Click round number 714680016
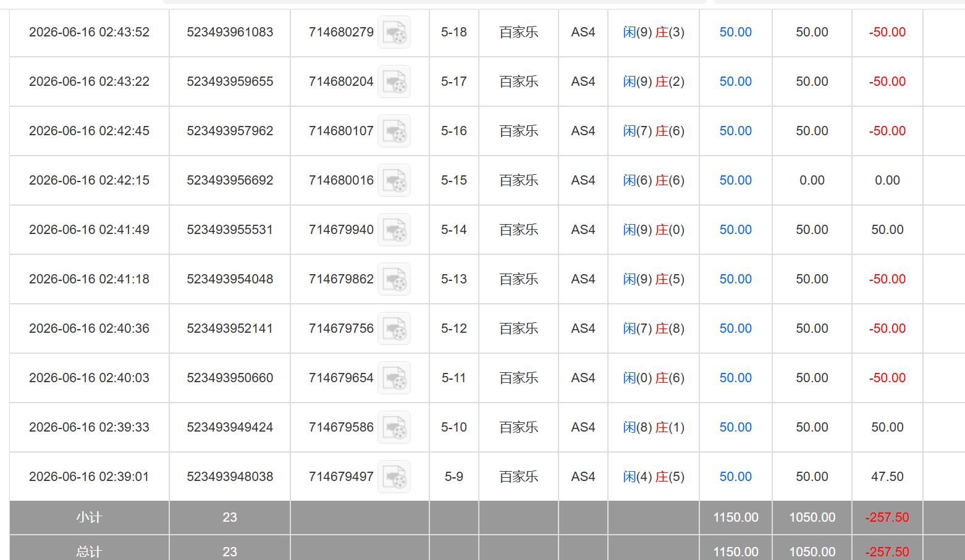The height and width of the screenshot is (560, 965). click(x=341, y=180)
